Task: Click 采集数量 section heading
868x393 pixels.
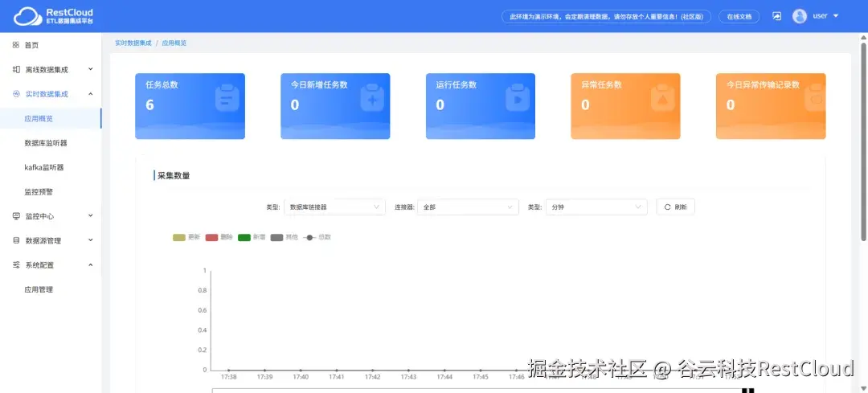Action: [174, 175]
